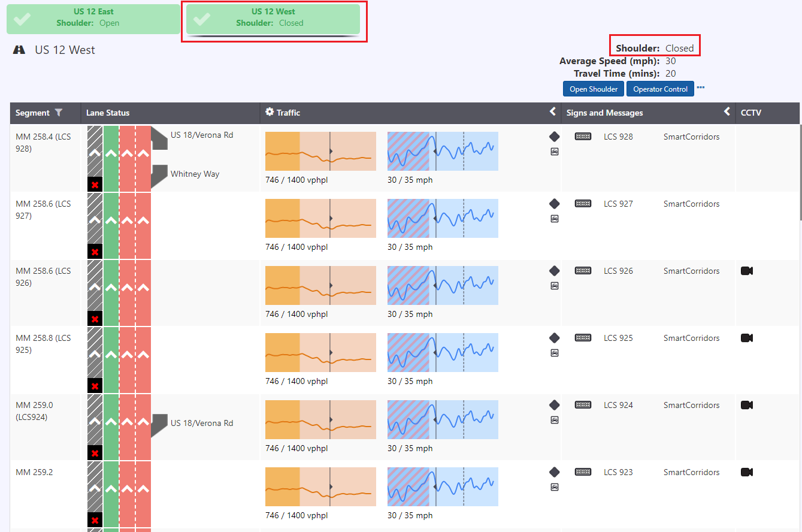Click the MM 258.4 (LCS 928) segment label

point(43,143)
